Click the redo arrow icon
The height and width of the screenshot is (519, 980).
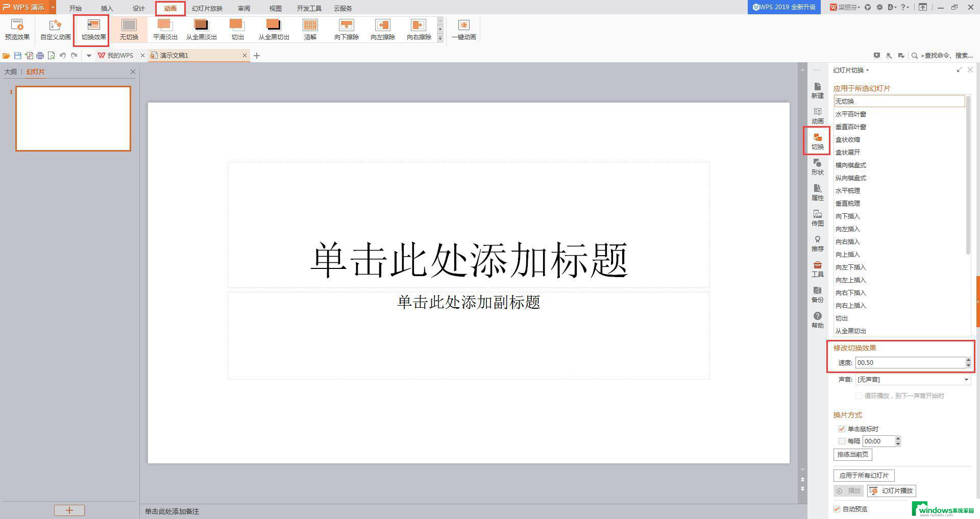pyautogui.click(x=75, y=56)
